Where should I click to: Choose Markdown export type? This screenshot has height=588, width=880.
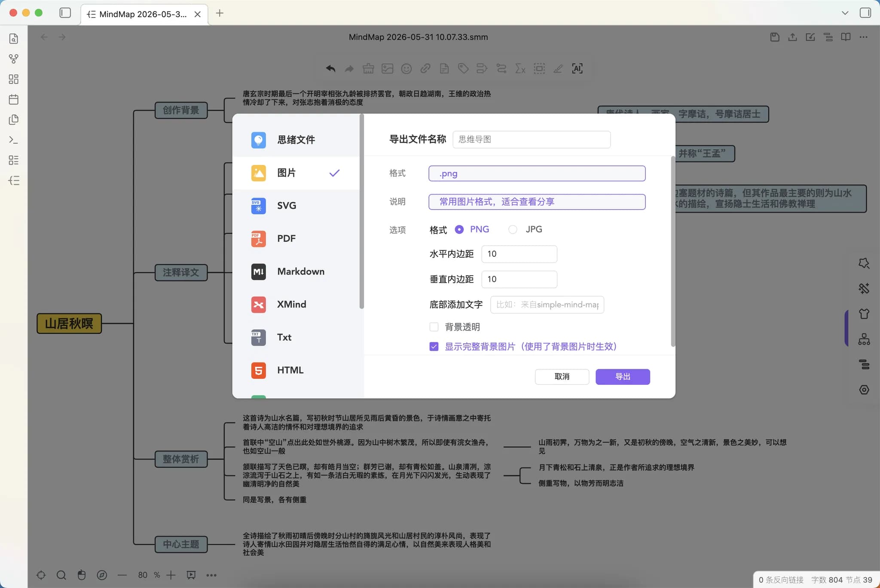click(x=296, y=271)
